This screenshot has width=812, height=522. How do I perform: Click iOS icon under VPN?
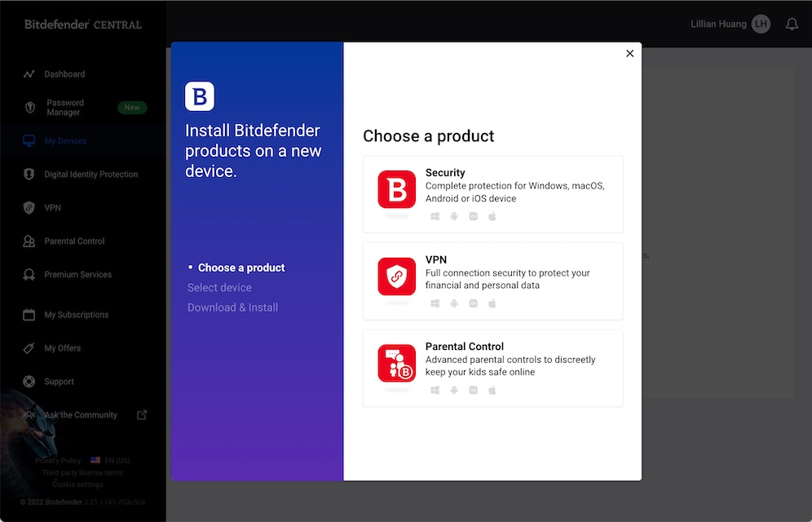pyautogui.click(x=474, y=303)
